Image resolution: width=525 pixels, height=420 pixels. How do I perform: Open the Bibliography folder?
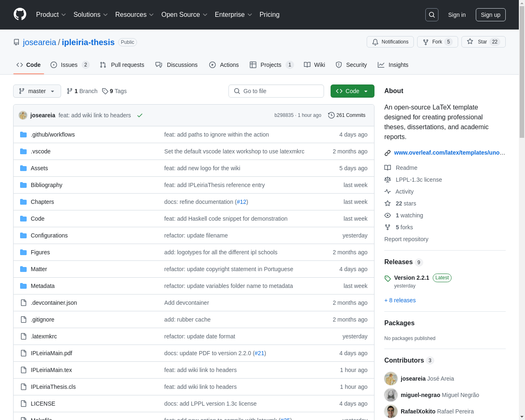click(x=46, y=185)
